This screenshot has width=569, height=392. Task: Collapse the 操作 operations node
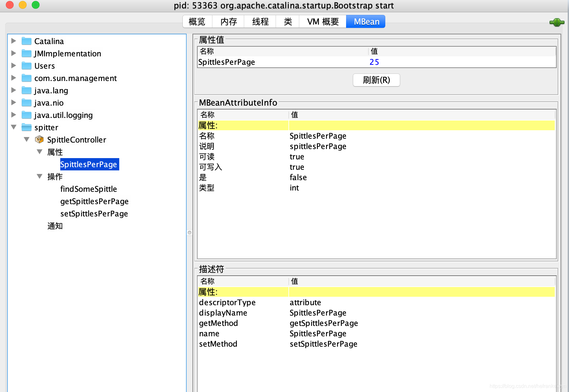(x=40, y=176)
